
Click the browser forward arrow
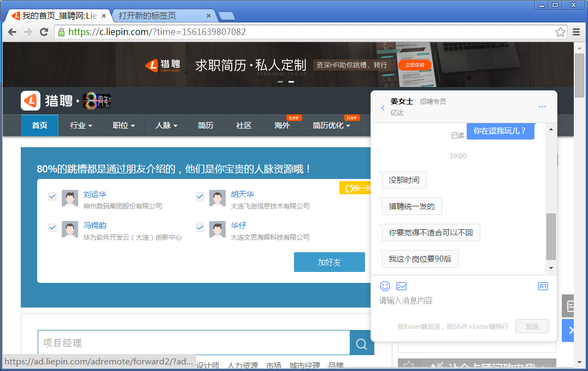(x=28, y=32)
